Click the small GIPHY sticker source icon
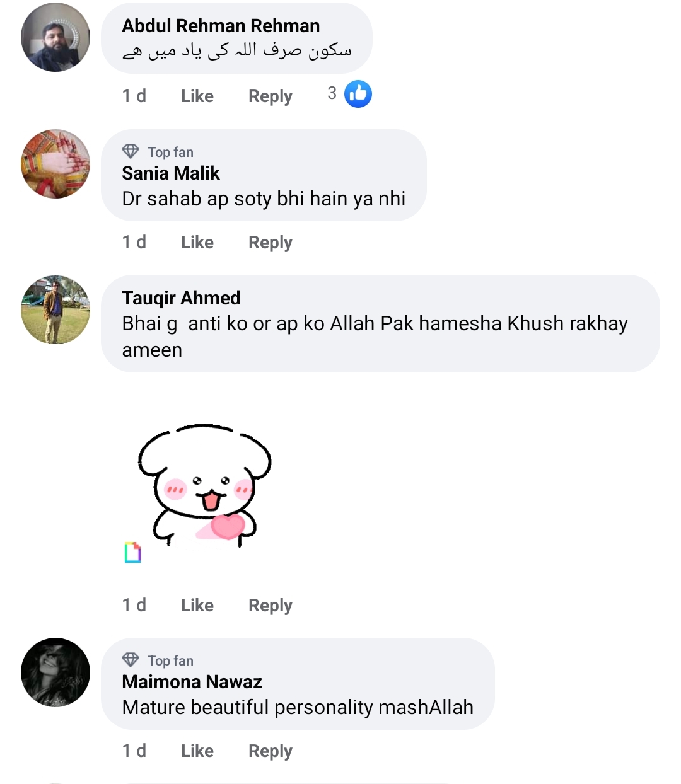The width and height of the screenshot is (681, 784). pos(132,552)
